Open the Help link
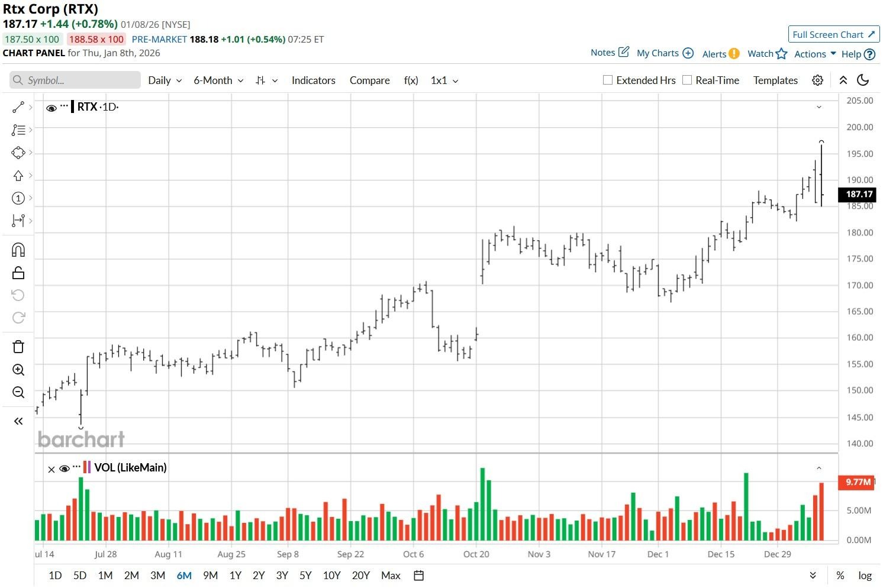This screenshot has width=883, height=588. pos(858,54)
